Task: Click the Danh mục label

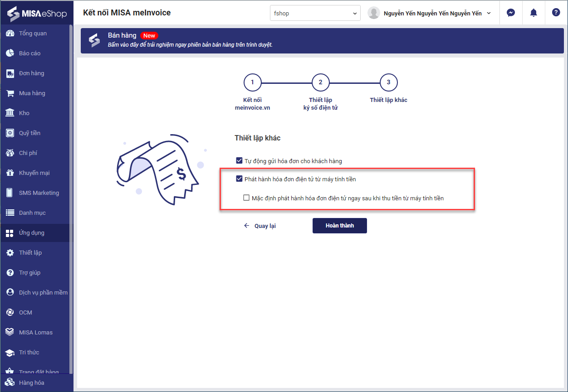Action: pos(32,213)
